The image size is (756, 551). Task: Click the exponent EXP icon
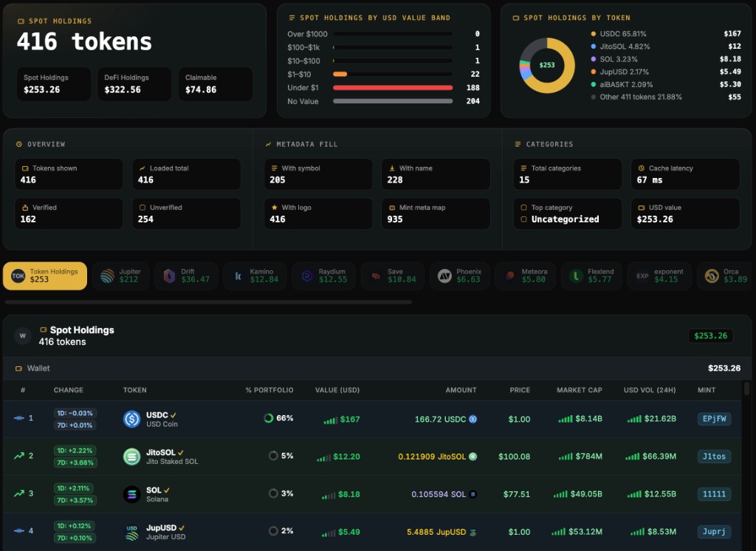[x=642, y=276]
